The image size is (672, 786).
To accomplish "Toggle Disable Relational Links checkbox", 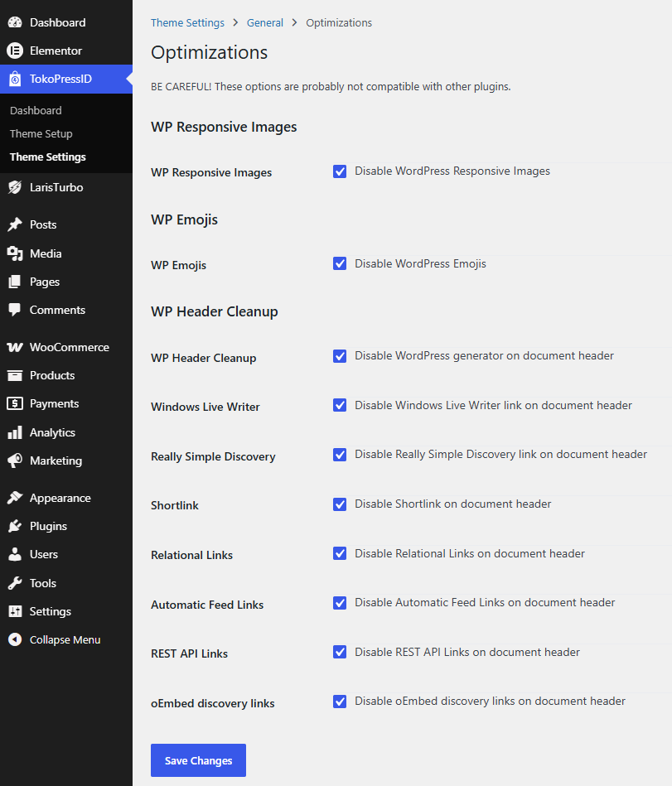I will coord(340,553).
